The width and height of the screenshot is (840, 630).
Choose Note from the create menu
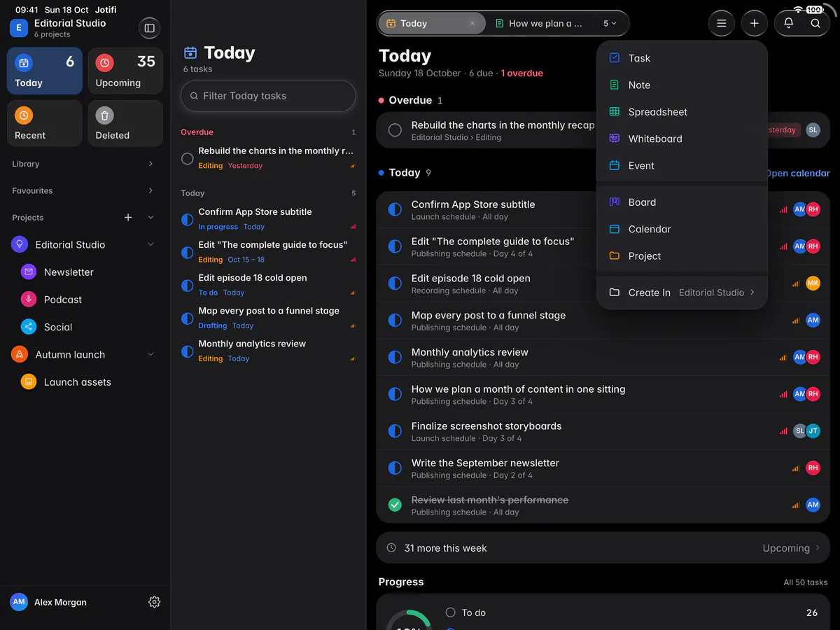pos(682,85)
